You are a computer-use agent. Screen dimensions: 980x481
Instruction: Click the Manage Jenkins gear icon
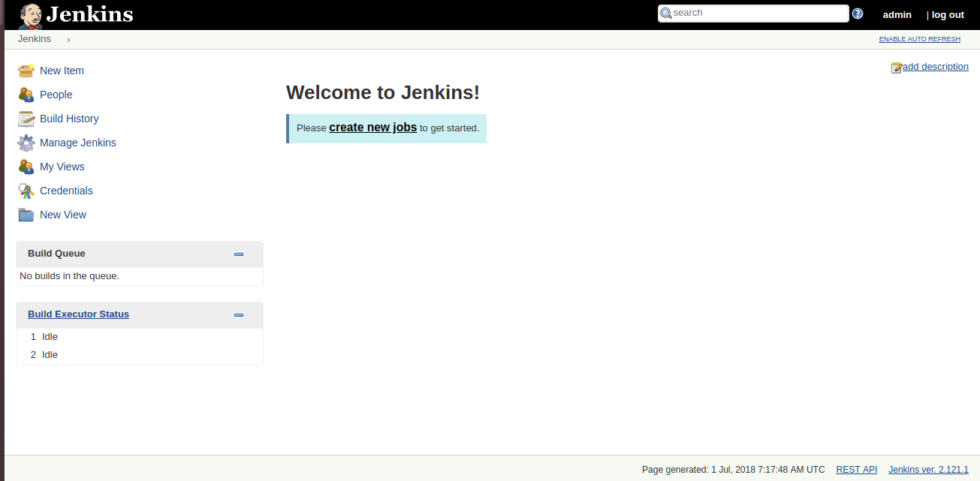point(26,143)
